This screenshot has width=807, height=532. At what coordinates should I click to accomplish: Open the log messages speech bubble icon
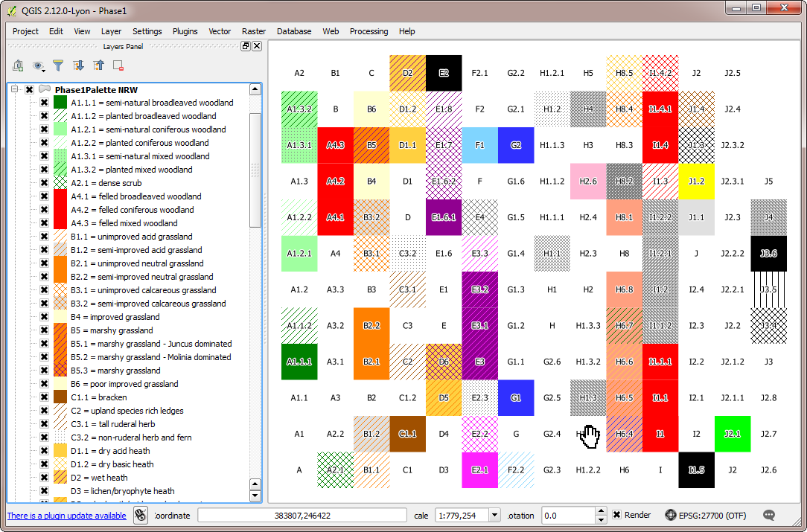(768, 515)
